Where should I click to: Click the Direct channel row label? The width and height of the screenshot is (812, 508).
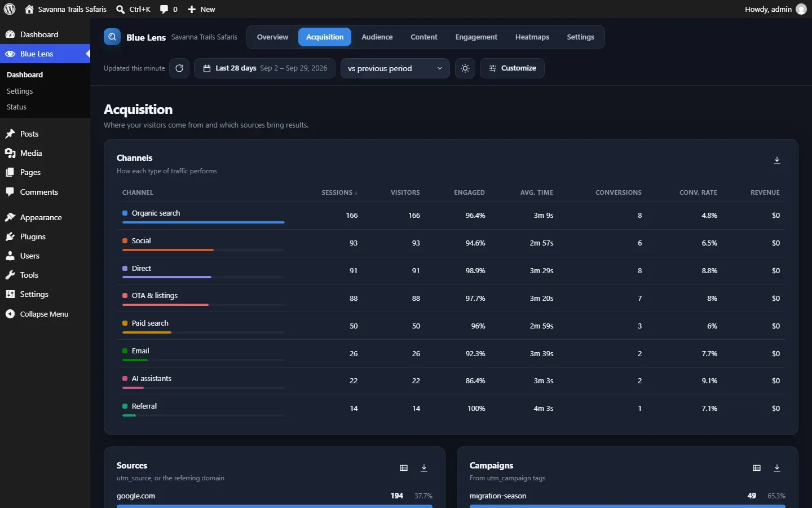coord(142,268)
